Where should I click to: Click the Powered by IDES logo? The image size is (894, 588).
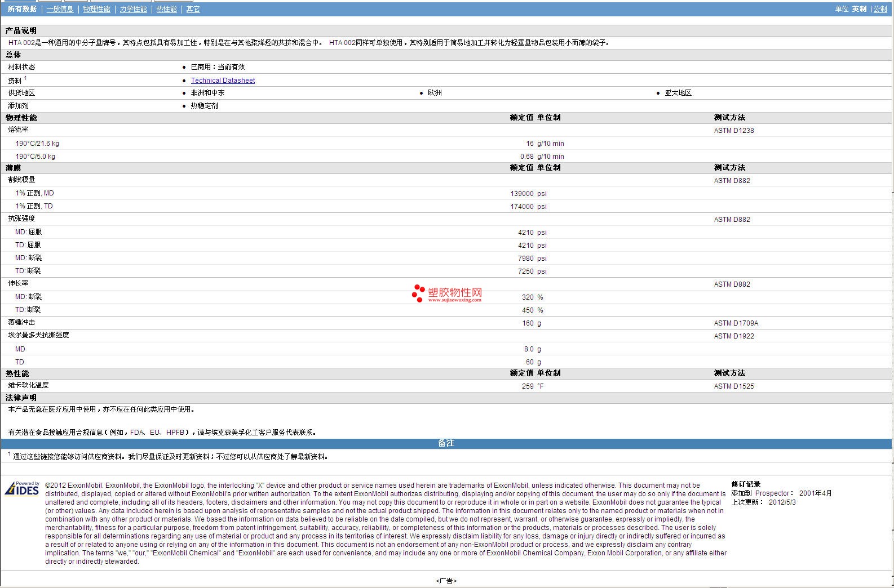tap(22, 488)
